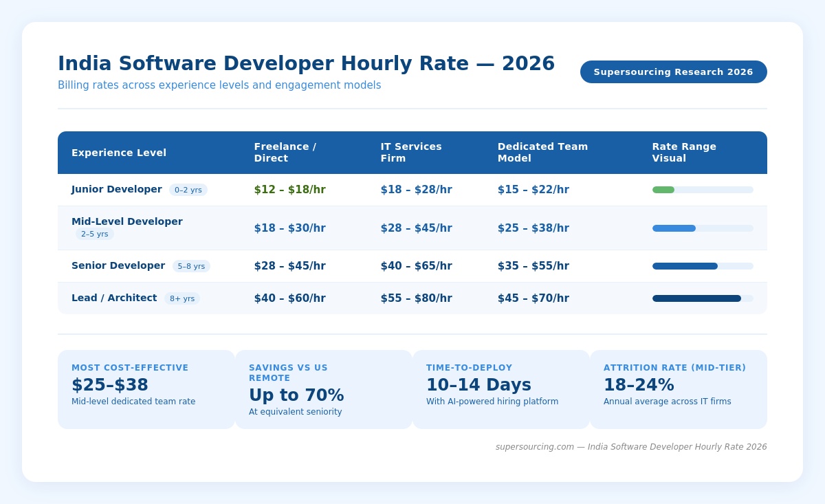825x504 pixels.
Task: Click the India Software Developer Hourly Rate title
Action: 306,63
